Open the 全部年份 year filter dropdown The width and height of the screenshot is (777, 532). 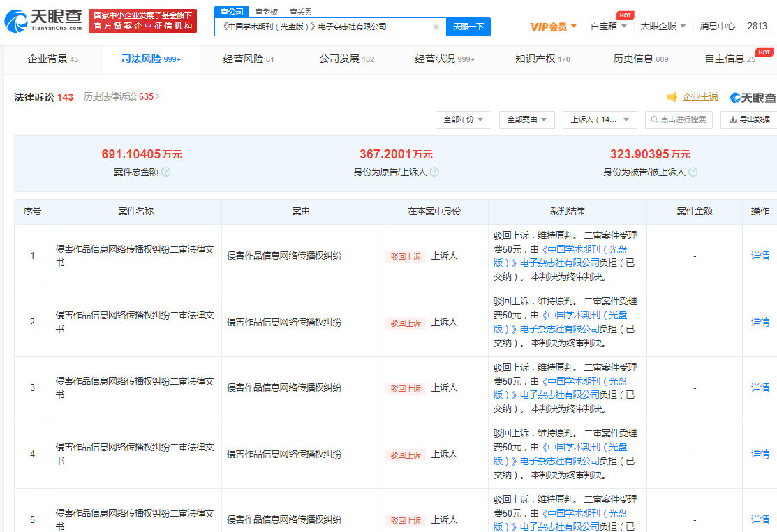click(x=464, y=120)
